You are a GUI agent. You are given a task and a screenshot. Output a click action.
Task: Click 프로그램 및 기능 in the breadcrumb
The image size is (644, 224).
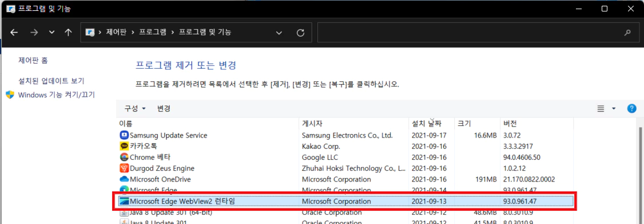(x=205, y=33)
